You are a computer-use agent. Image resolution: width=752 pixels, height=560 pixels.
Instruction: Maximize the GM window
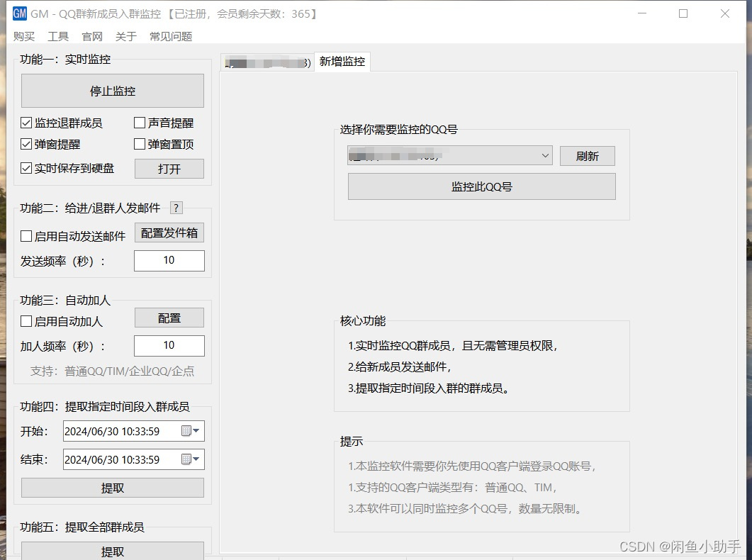pos(683,13)
